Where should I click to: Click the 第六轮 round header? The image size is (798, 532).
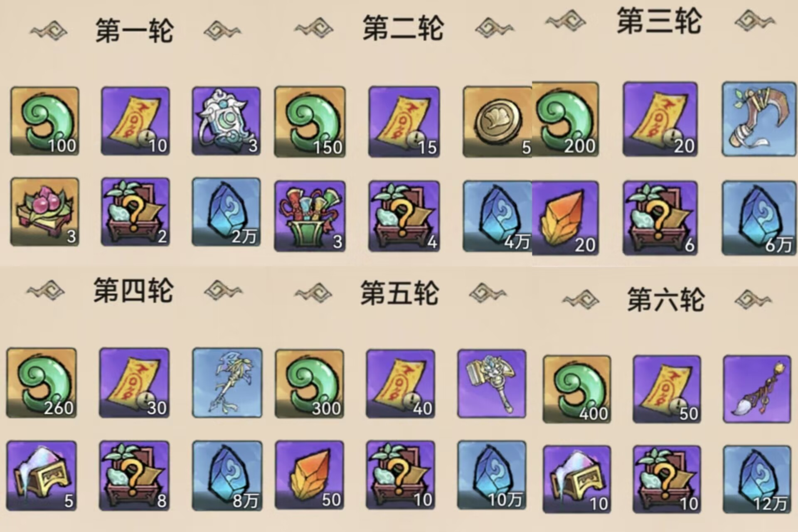tap(666, 299)
